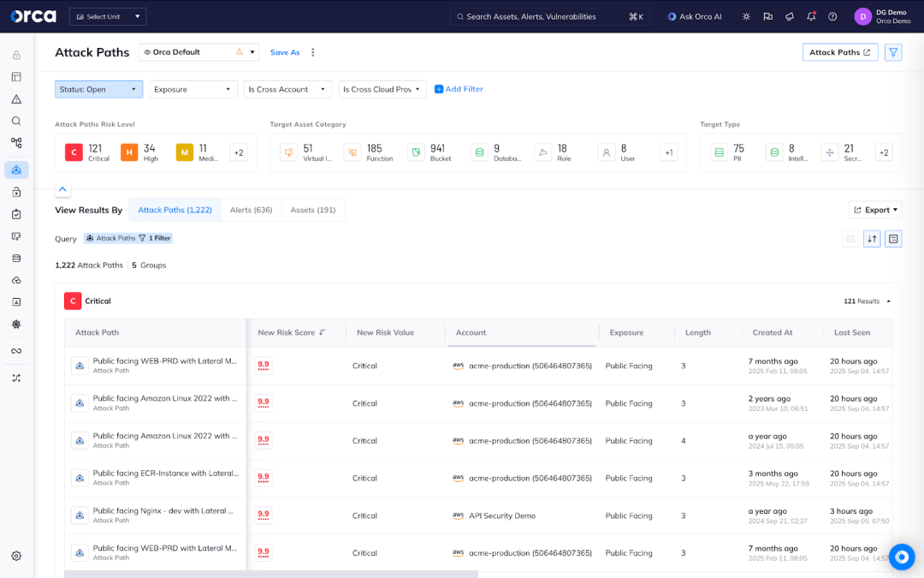Viewport: 924px width, 578px height.
Task: Open the alerts triangle icon in sidebar
Action: pyautogui.click(x=16, y=99)
